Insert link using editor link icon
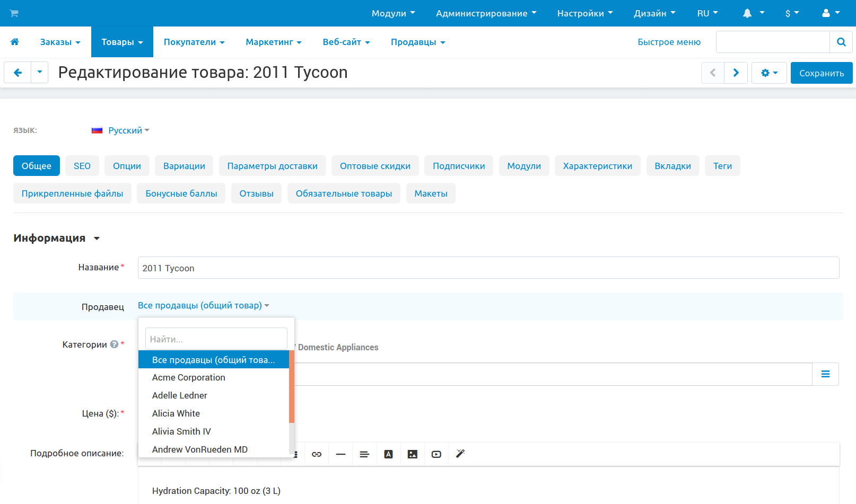The image size is (856, 504). coord(317,454)
